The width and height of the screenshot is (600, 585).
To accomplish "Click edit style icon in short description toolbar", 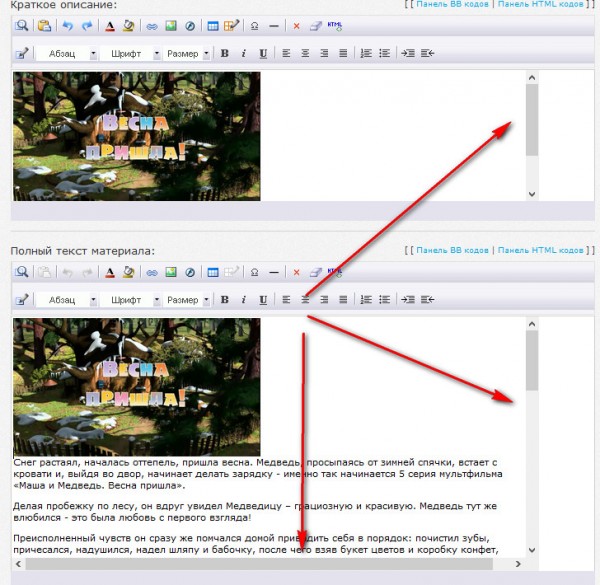I will click(x=22, y=53).
